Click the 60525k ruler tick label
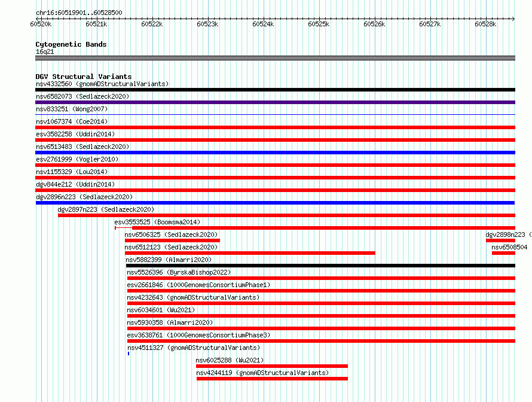This screenshot has width=532, height=402. (319, 24)
